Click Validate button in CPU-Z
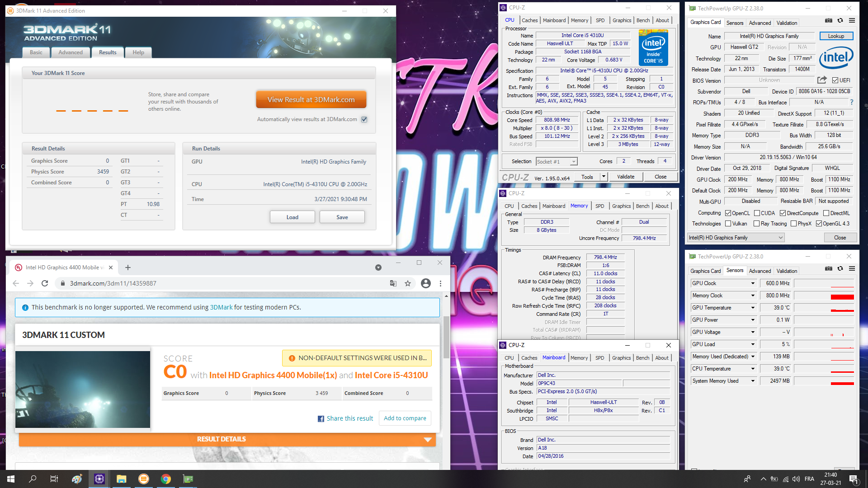The height and width of the screenshot is (488, 868). tap(626, 177)
